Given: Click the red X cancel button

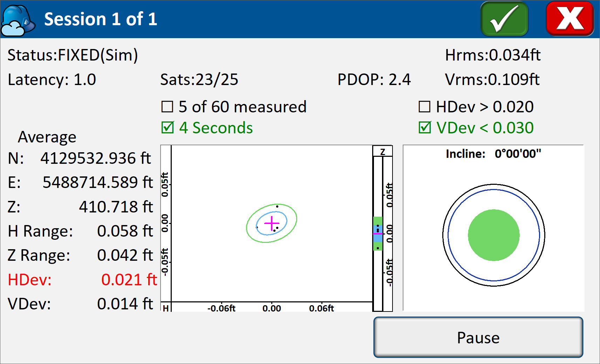Looking at the screenshot, I should 570,19.
